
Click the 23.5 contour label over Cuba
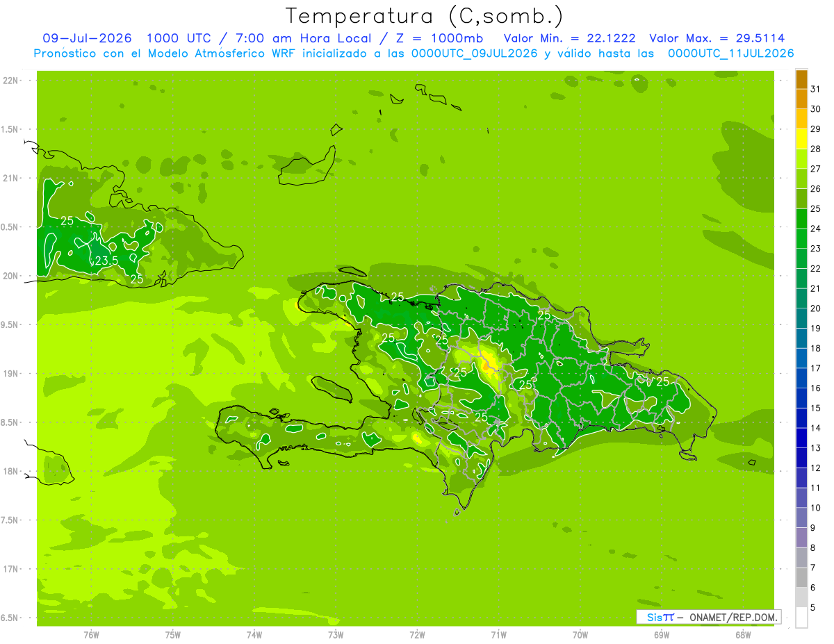pyautogui.click(x=106, y=261)
